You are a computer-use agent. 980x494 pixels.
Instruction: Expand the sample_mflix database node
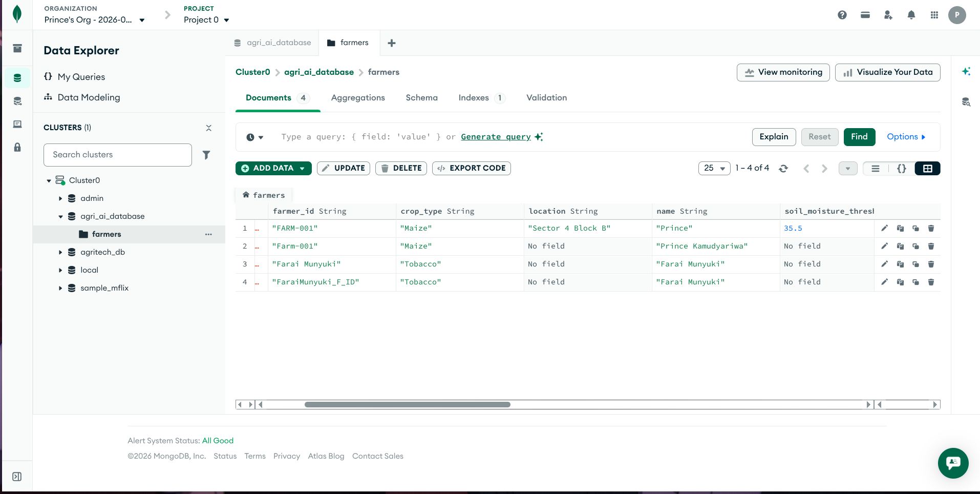(x=60, y=289)
